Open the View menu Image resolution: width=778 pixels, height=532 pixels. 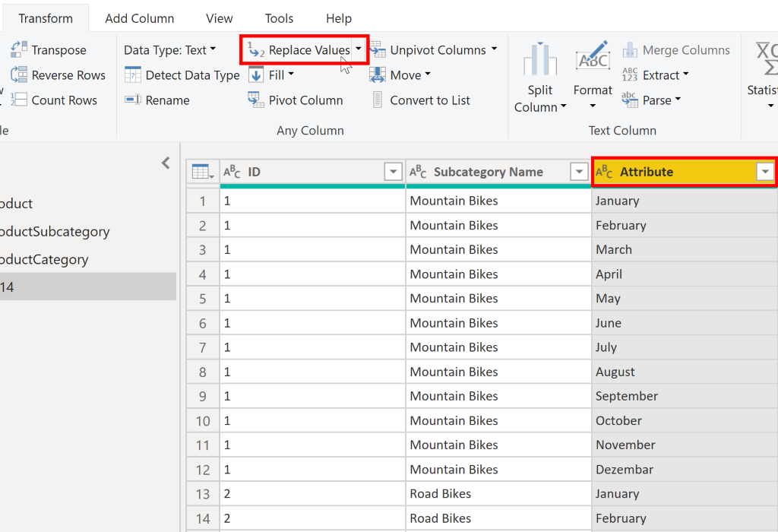(219, 17)
